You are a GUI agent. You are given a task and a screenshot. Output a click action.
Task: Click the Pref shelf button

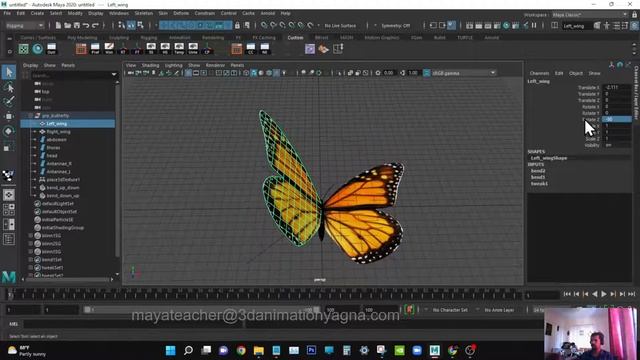click(95, 49)
